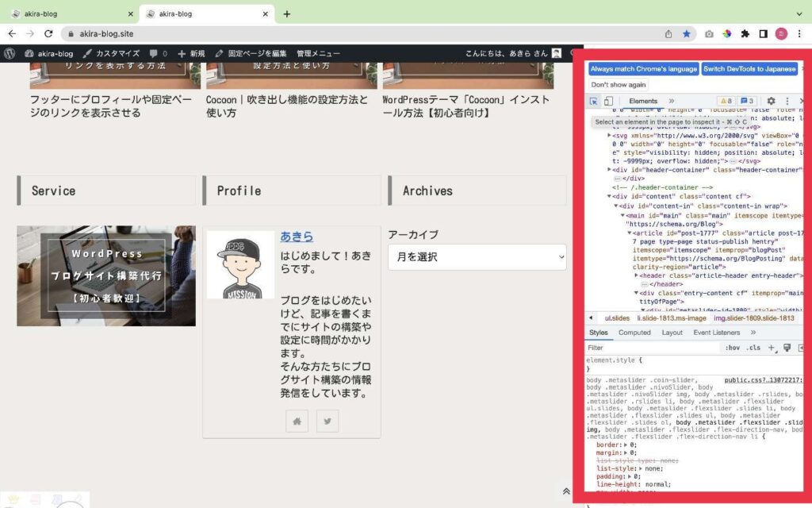Switch to the Computed tab
Viewport: 812px width, 508px height.
click(634, 333)
